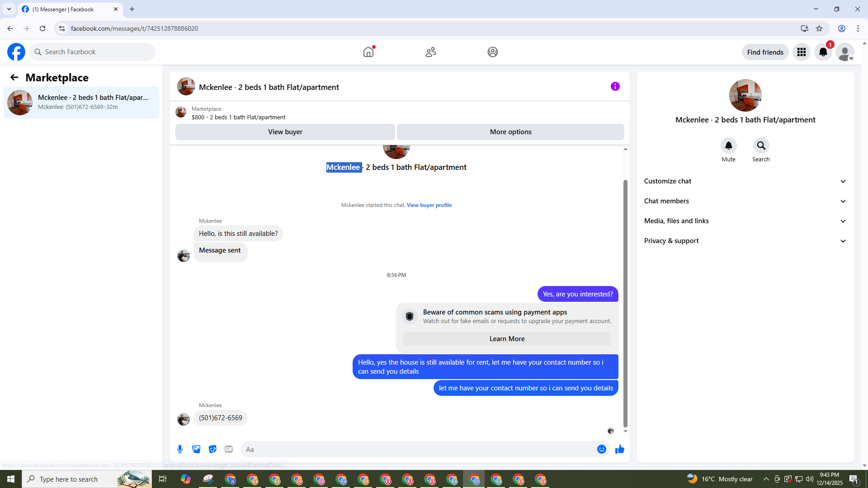The height and width of the screenshot is (488, 868).
Task: Mute this Mckenlee conversation
Action: pos(728,146)
